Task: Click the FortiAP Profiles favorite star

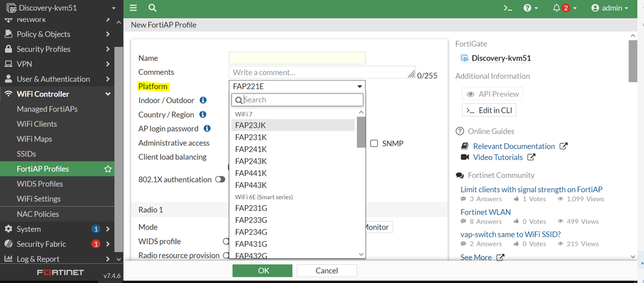Action: [108, 169]
